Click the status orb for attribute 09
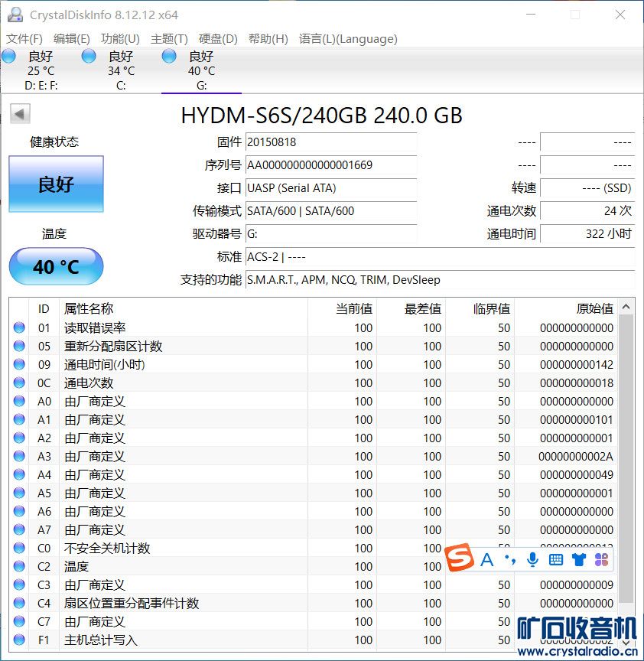 (19, 364)
